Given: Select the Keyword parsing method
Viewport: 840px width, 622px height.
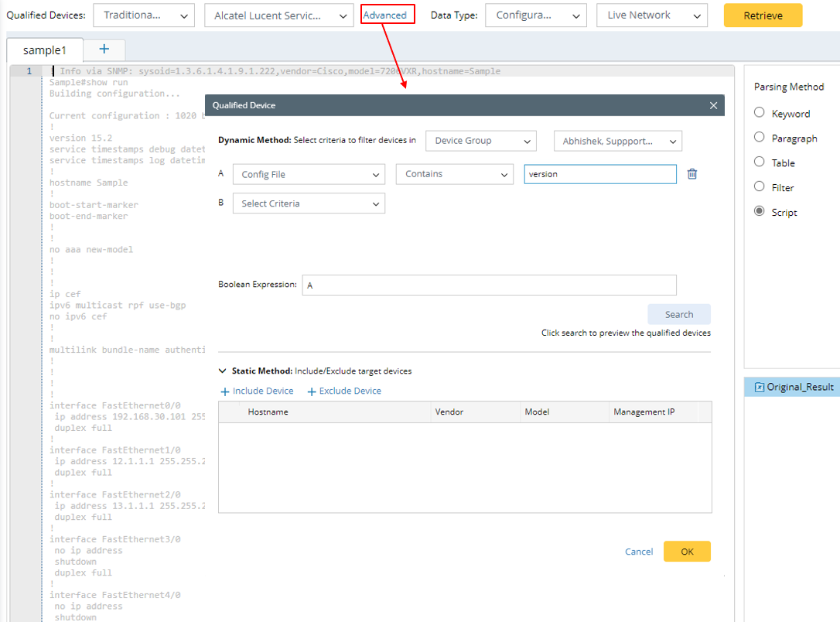Looking at the screenshot, I should coord(760,113).
